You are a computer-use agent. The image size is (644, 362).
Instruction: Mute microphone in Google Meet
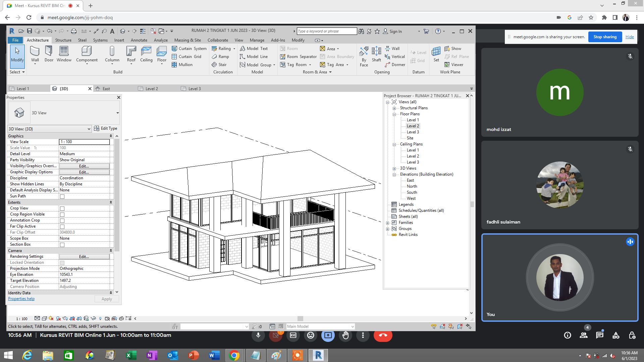click(x=258, y=335)
